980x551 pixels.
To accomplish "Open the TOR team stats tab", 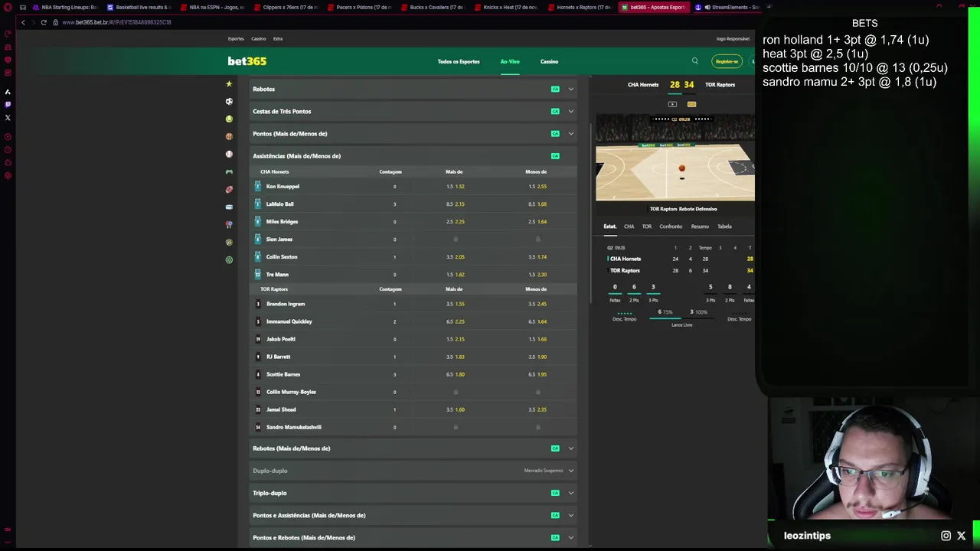I will click(647, 227).
